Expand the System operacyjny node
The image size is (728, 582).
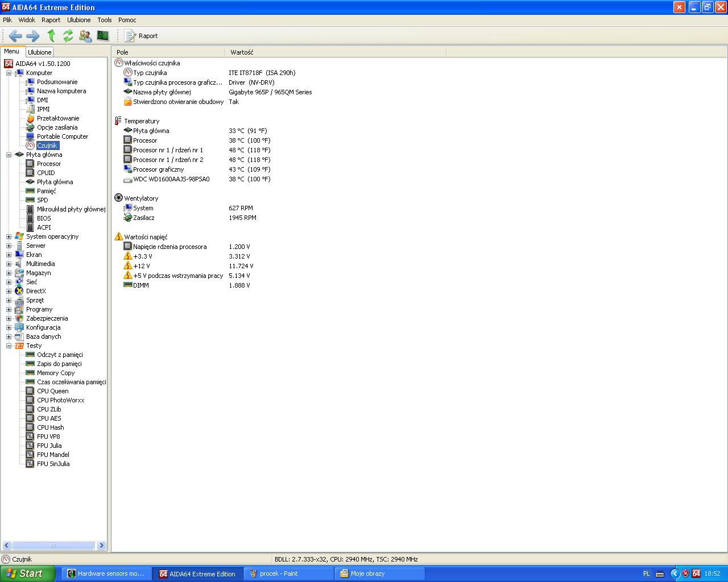click(x=9, y=236)
